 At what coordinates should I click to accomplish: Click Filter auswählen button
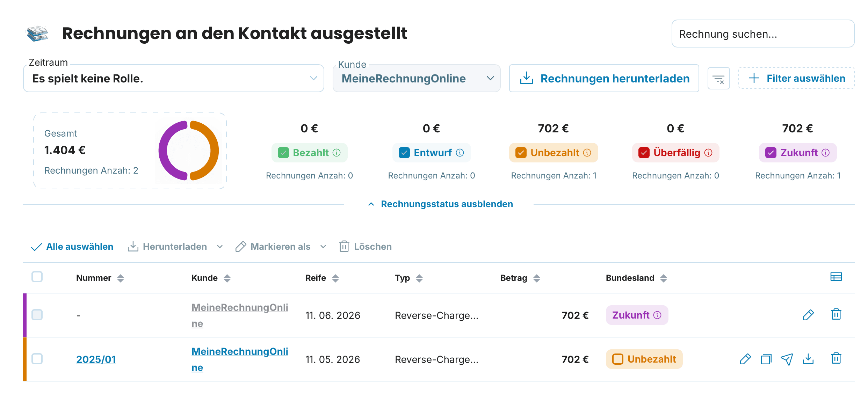796,78
